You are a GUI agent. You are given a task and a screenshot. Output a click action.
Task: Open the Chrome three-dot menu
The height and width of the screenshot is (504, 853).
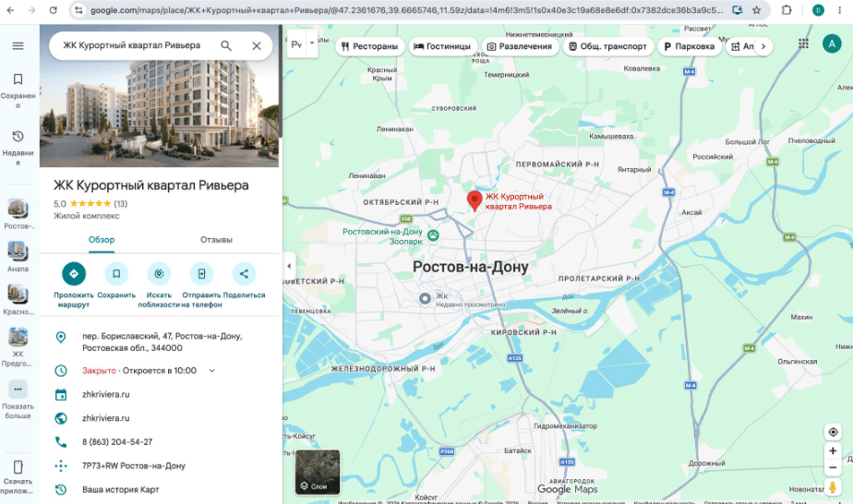point(839,10)
